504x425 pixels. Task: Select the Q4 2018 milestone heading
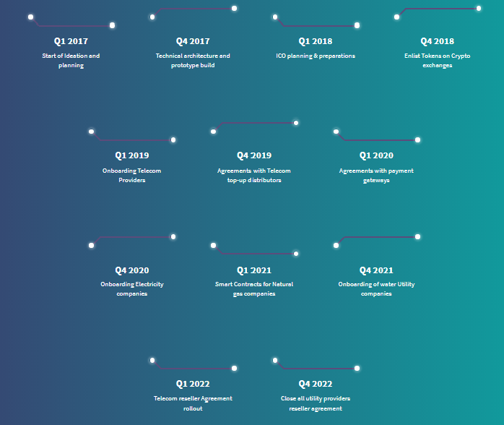[438, 41]
